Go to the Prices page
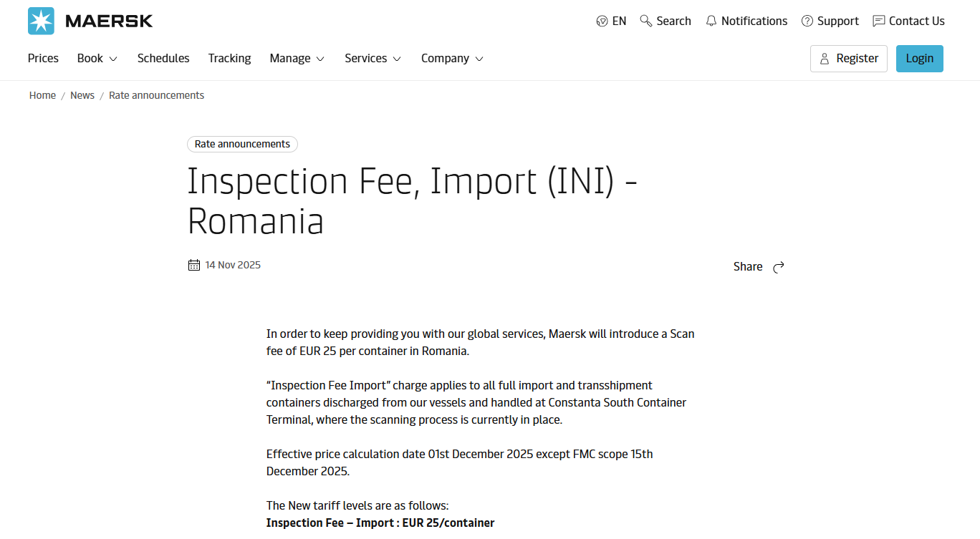Viewport: 980px width, 539px height. point(43,59)
